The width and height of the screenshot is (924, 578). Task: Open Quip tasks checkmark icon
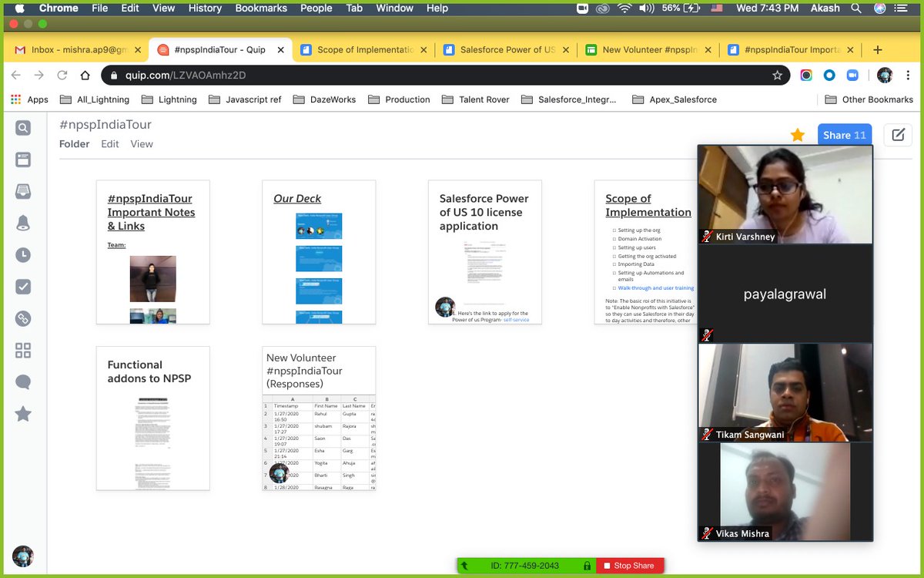pos(23,287)
